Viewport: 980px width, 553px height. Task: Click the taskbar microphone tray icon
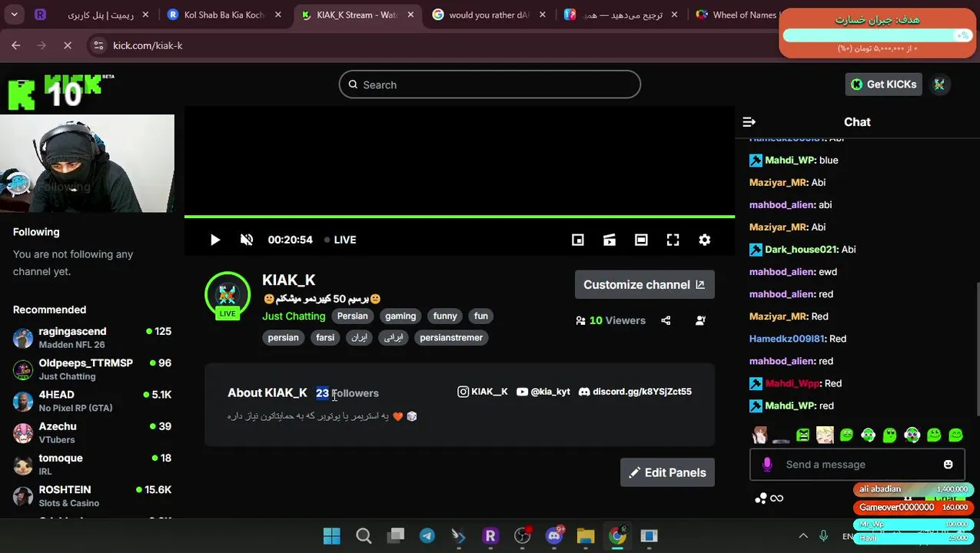tap(823, 536)
